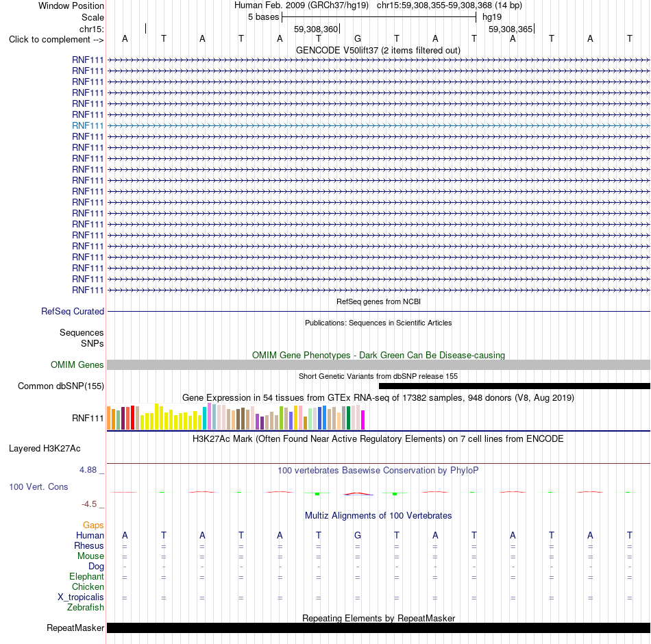Click the RepeatMasker track label

tap(75, 628)
